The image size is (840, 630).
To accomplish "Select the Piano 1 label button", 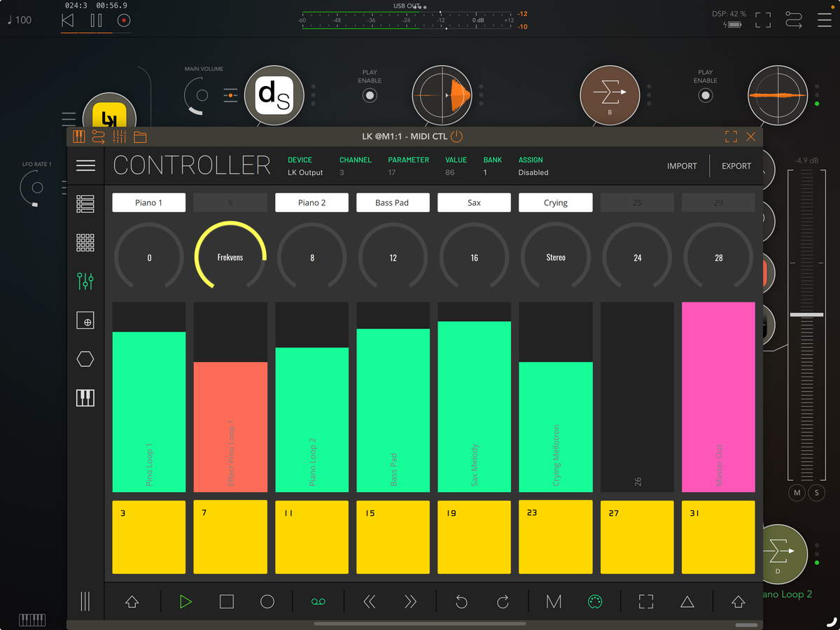I will pyautogui.click(x=149, y=203).
